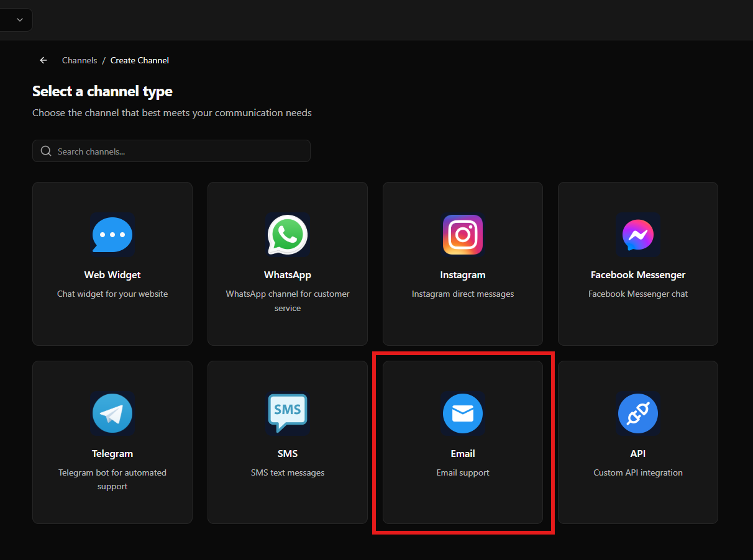Select the SMS title text
Screen dimensions: 753x560
[288, 453]
